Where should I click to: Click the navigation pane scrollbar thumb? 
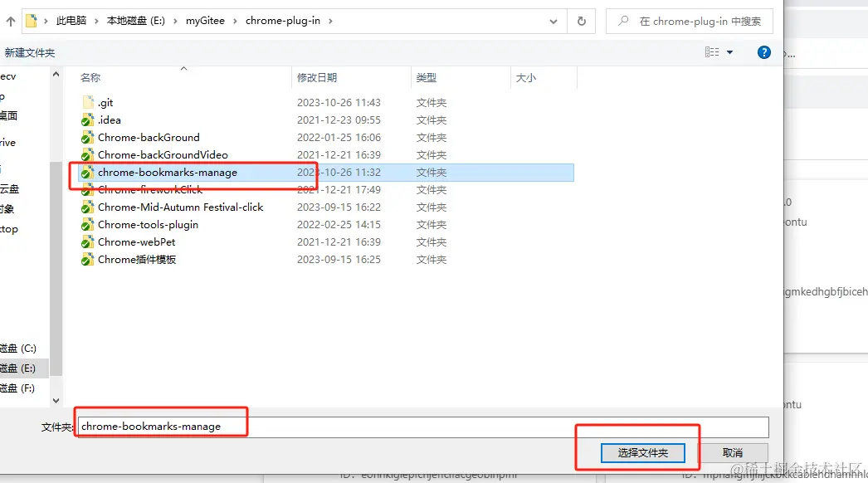(x=56, y=269)
